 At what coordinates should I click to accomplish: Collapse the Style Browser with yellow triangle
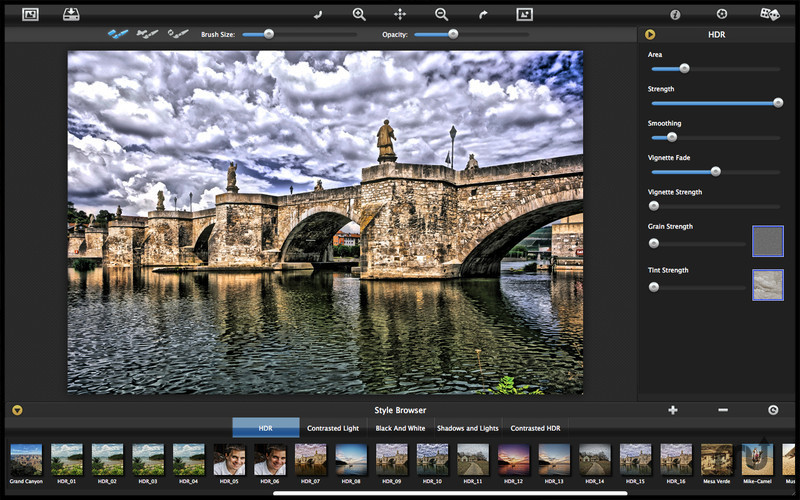[x=17, y=410]
